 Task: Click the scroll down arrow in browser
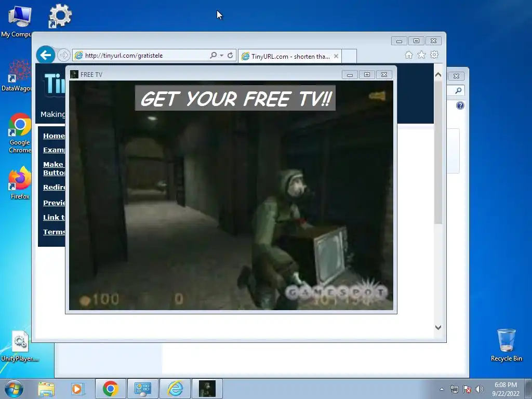coord(438,327)
